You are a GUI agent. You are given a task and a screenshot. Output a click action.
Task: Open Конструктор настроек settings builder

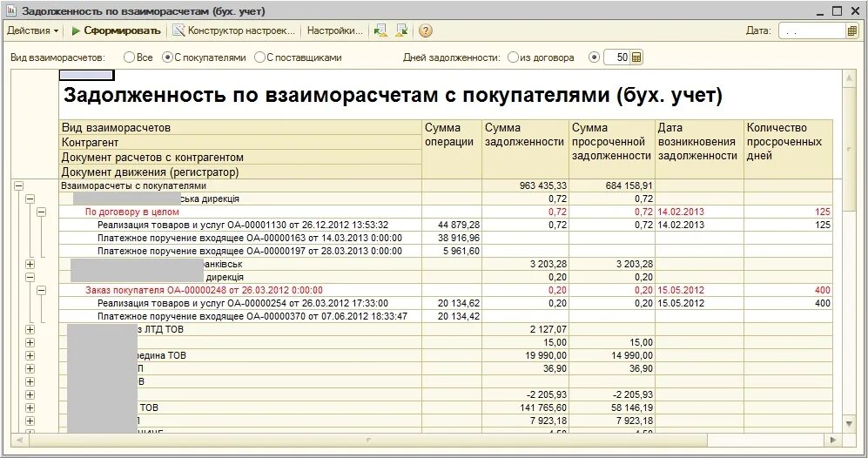[234, 31]
